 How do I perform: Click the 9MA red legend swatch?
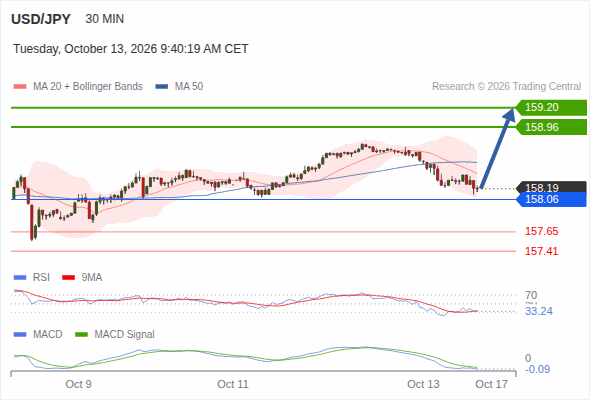coord(68,278)
